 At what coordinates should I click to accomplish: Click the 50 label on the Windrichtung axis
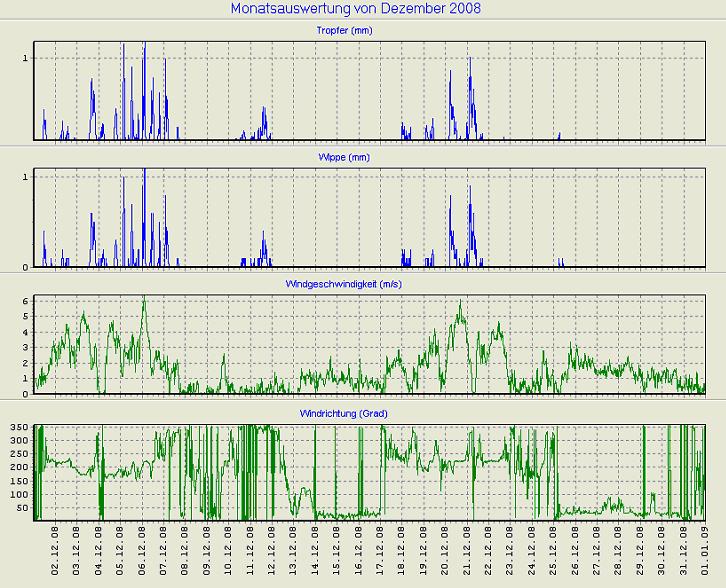(x=20, y=508)
